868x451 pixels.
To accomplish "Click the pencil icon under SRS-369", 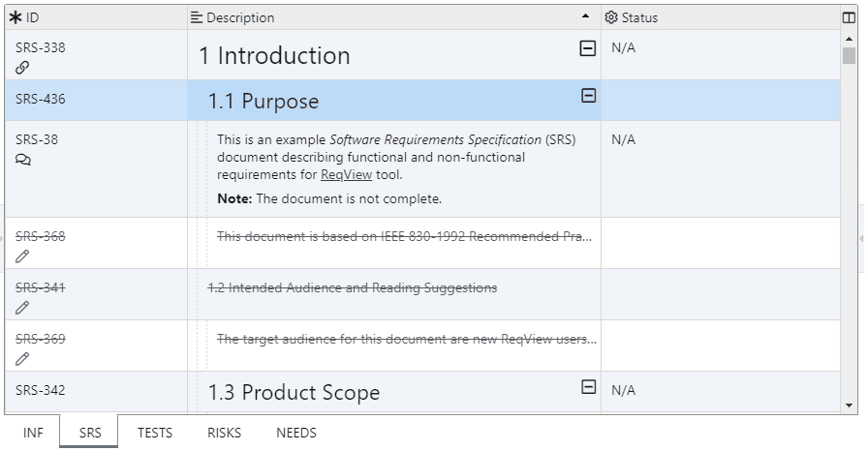I will (22, 359).
